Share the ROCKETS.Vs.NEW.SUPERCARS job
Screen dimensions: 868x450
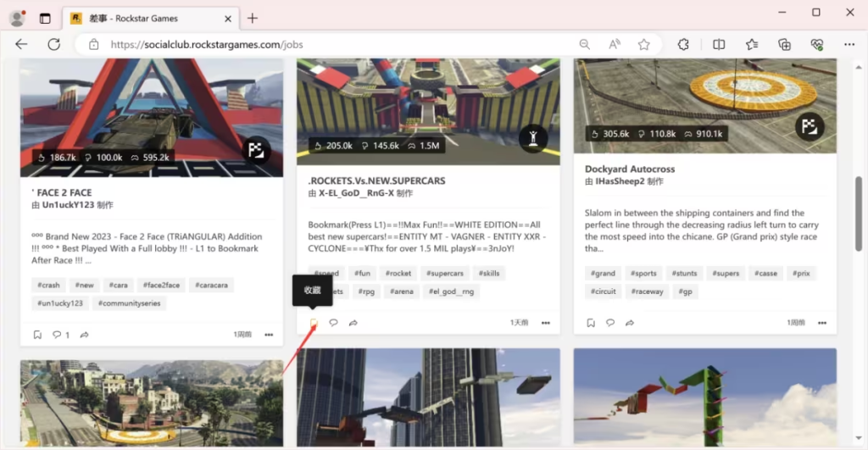click(x=353, y=322)
